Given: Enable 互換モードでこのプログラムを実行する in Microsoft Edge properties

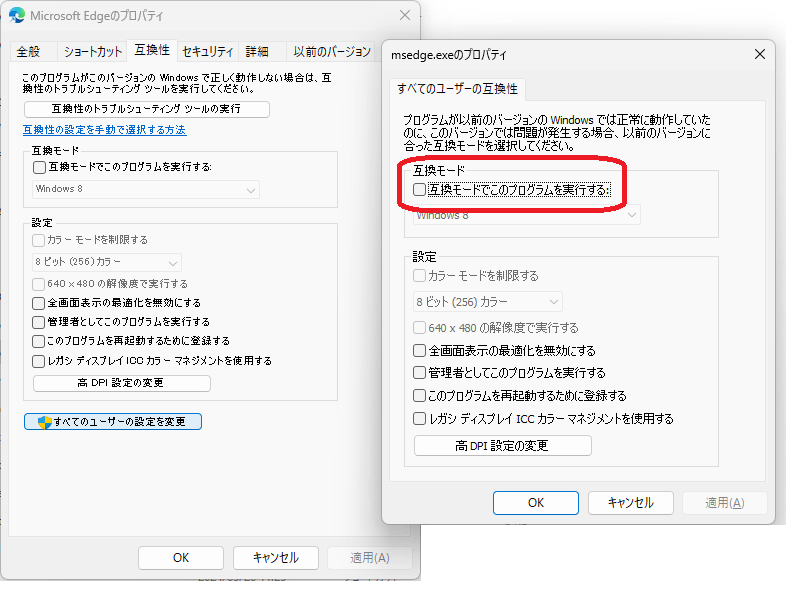Looking at the screenshot, I should 39,167.
